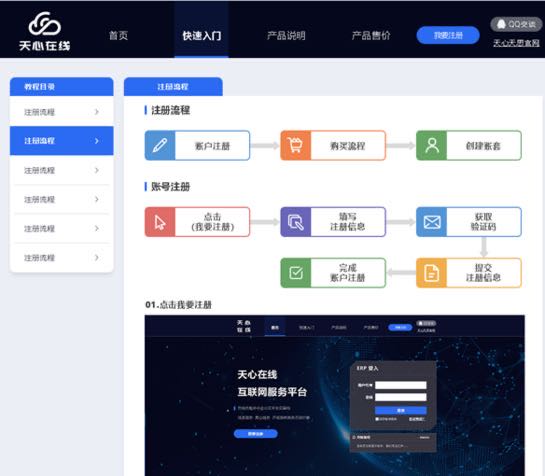
Task: Click the red cursor arrow icon
Action: click(x=160, y=222)
